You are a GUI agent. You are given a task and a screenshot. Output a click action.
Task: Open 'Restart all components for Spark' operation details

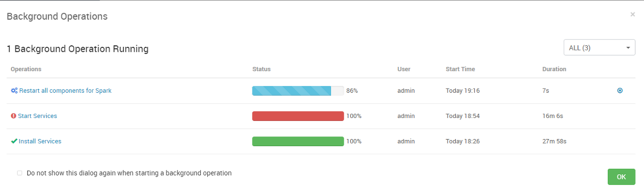pos(65,91)
